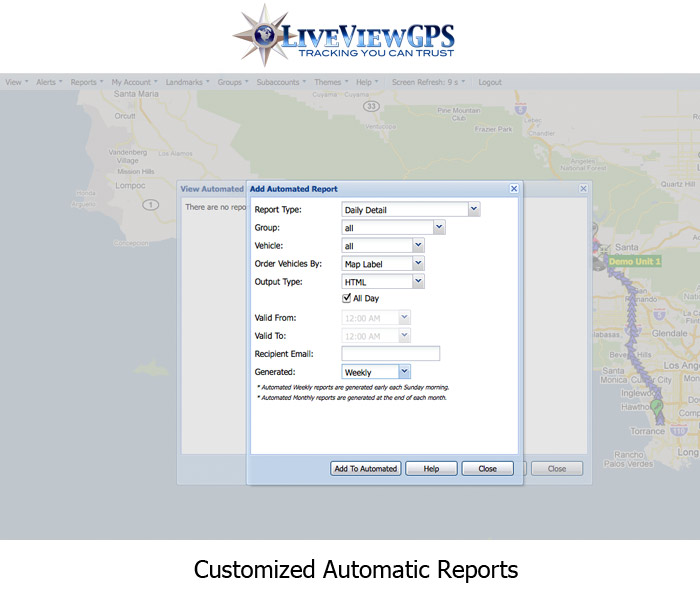Click the Logout link
The image size is (700, 600).
(x=490, y=82)
